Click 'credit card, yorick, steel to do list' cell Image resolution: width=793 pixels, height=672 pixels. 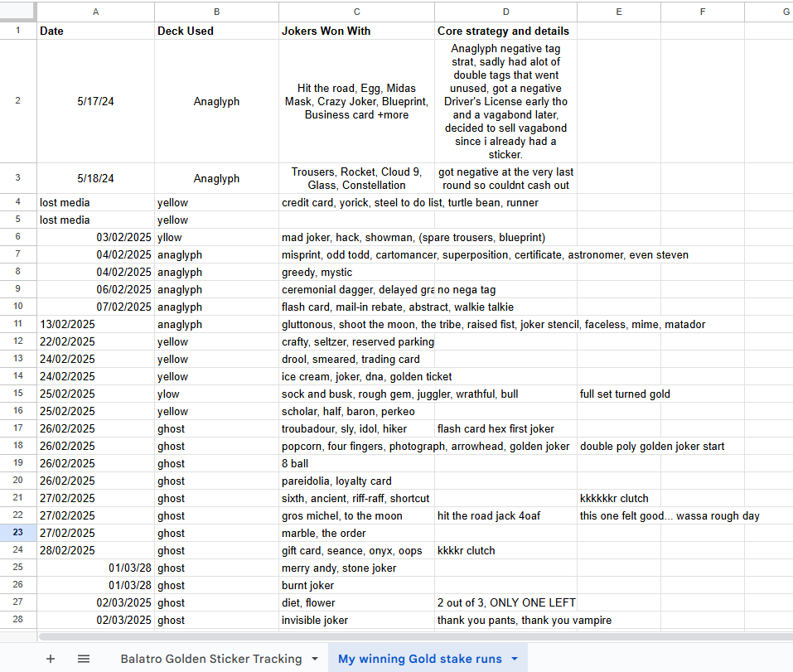pyautogui.click(x=356, y=202)
